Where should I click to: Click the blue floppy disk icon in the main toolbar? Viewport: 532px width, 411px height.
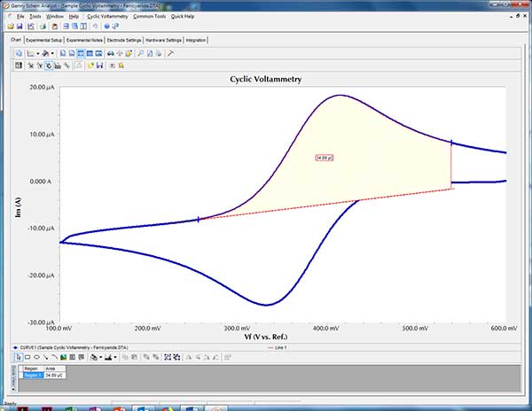tap(20, 26)
